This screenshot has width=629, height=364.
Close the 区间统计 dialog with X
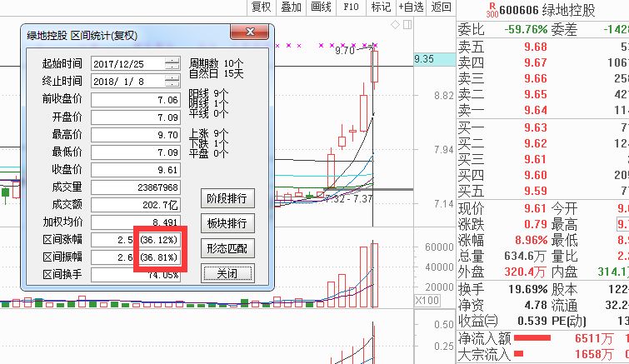click(249, 32)
